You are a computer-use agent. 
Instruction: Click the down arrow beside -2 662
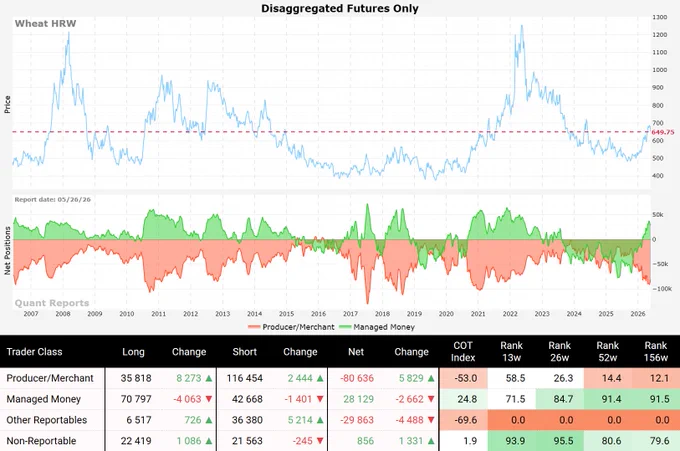pos(431,399)
